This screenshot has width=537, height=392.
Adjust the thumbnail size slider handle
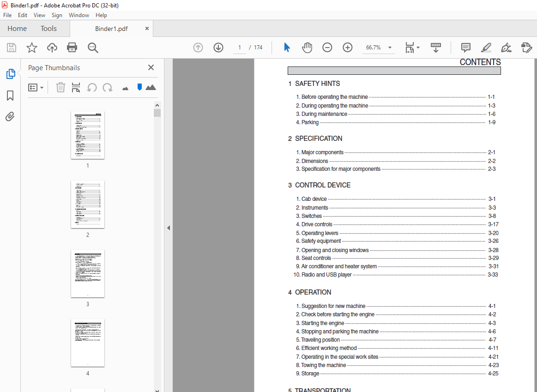point(139,87)
